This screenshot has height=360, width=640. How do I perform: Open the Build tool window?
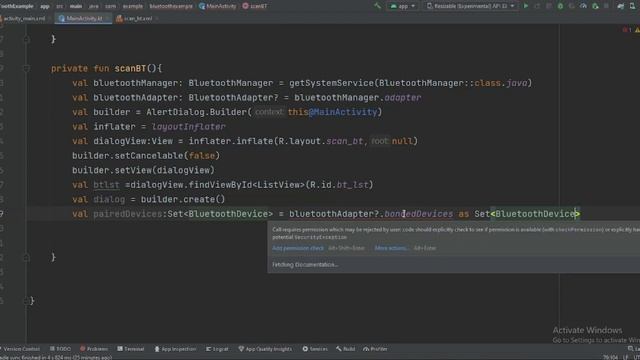point(345,349)
